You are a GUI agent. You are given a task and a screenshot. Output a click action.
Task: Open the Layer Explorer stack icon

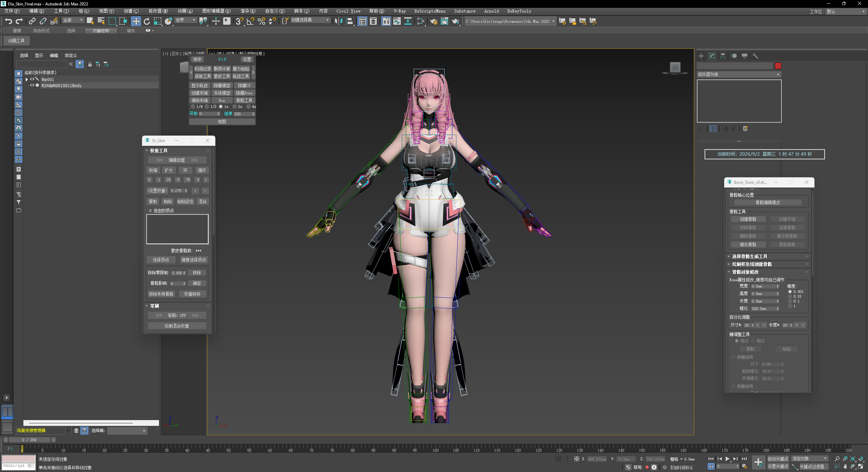click(373, 21)
